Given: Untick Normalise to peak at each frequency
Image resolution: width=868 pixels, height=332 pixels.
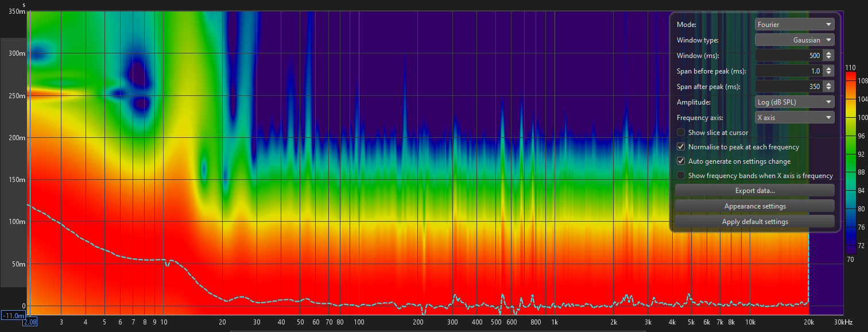Looking at the screenshot, I should click(681, 147).
